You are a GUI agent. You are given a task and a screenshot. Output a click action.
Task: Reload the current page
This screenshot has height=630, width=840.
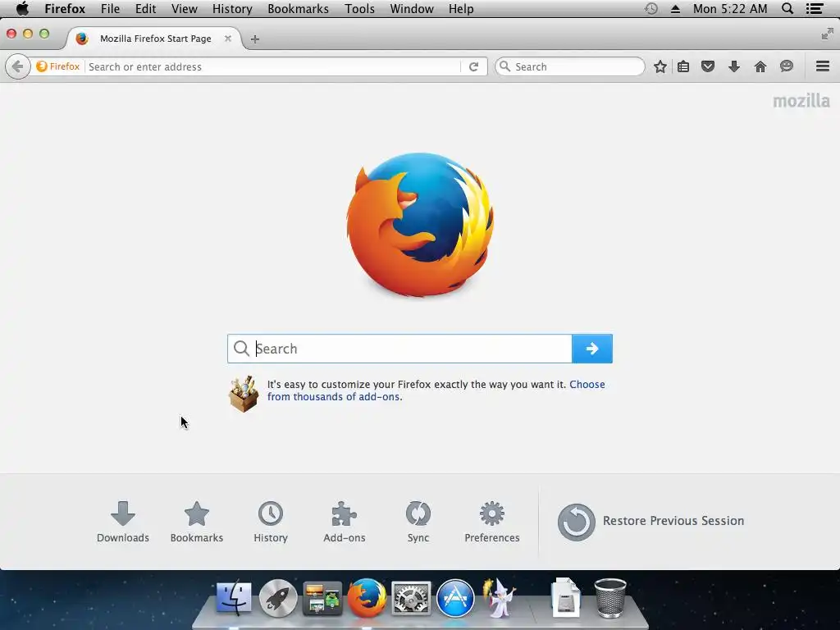click(x=473, y=66)
